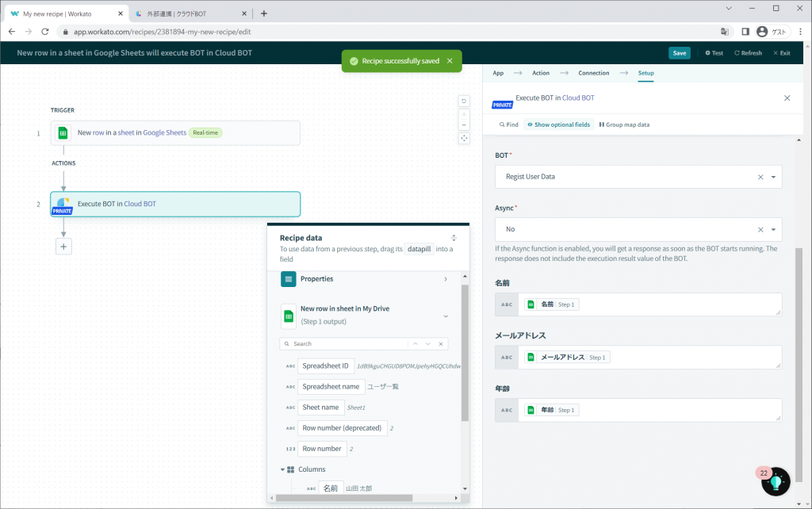Select the 123 Row number datapill

tap(322, 449)
